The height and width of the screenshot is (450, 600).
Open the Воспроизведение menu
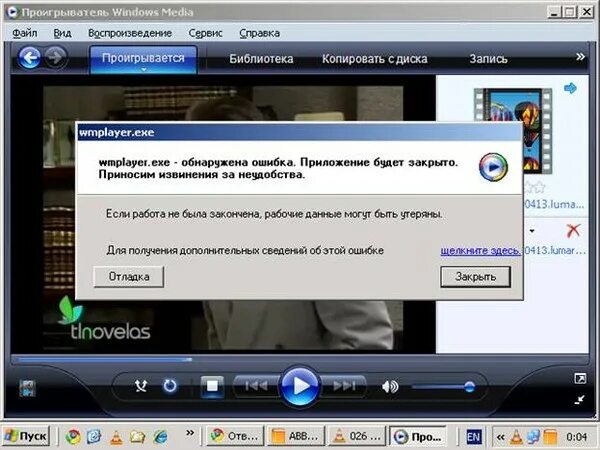coord(130,33)
